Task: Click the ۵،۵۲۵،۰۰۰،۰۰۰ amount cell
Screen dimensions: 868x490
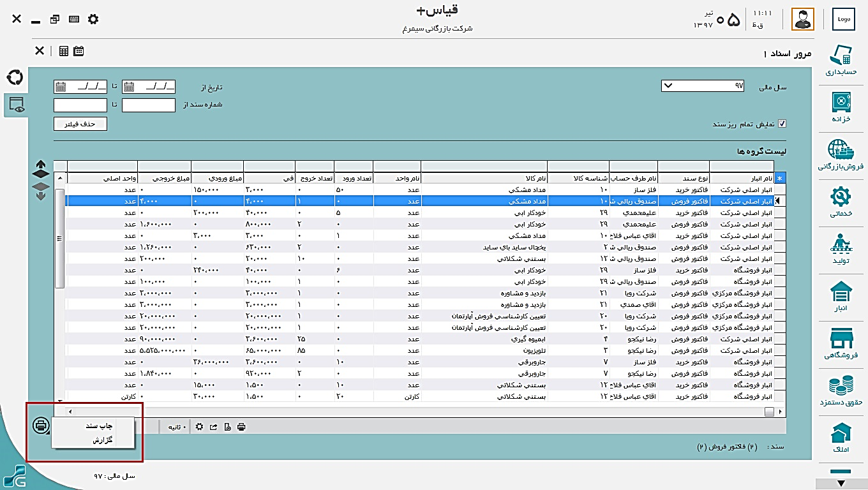Action: [x=165, y=350]
